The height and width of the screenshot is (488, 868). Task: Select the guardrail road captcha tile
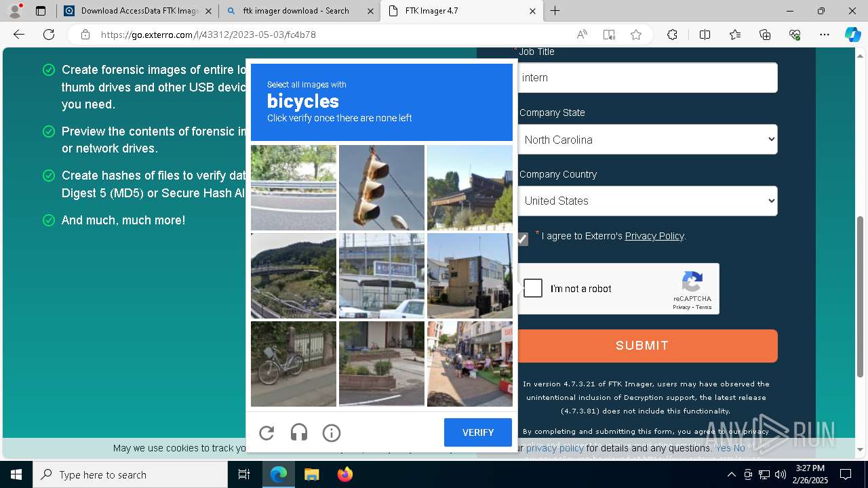click(294, 188)
